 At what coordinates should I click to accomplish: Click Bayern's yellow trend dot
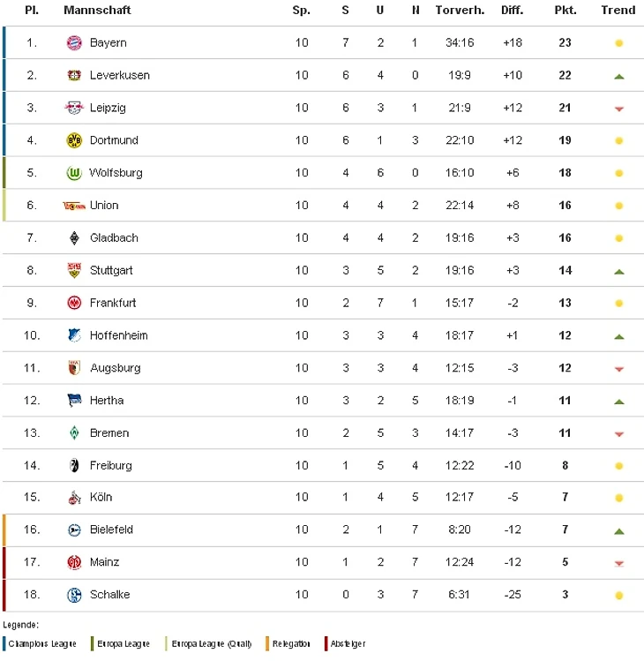618,43
